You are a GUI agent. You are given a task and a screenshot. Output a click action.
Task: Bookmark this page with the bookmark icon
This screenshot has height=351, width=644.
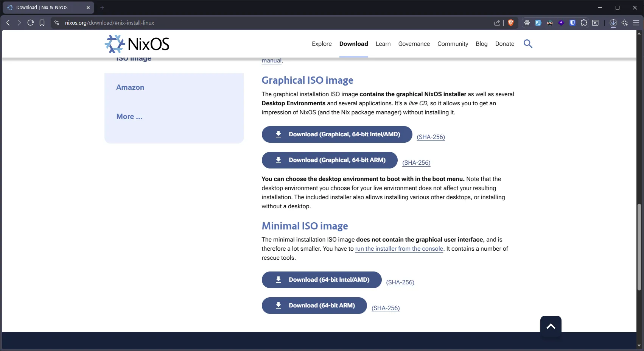(x=42, y=23)
